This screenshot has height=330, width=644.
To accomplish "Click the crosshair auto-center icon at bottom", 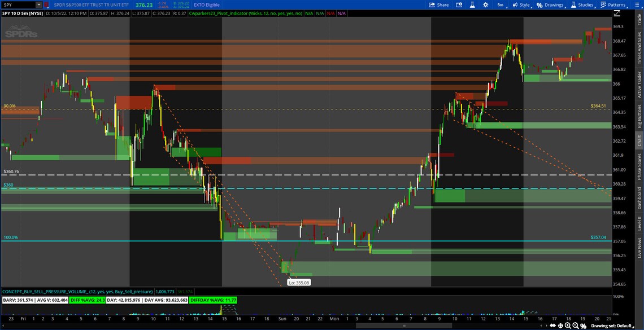I will pyautogui.click(x=560, y=325).
